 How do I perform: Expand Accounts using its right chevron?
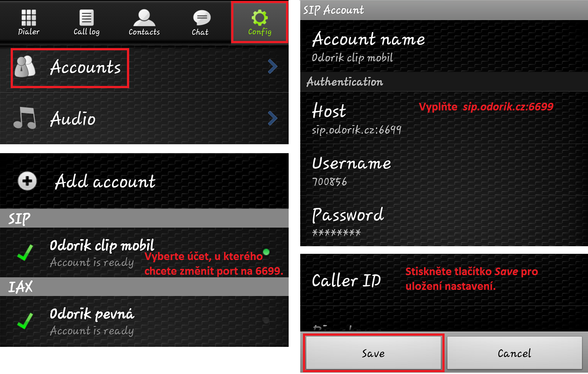273,67
